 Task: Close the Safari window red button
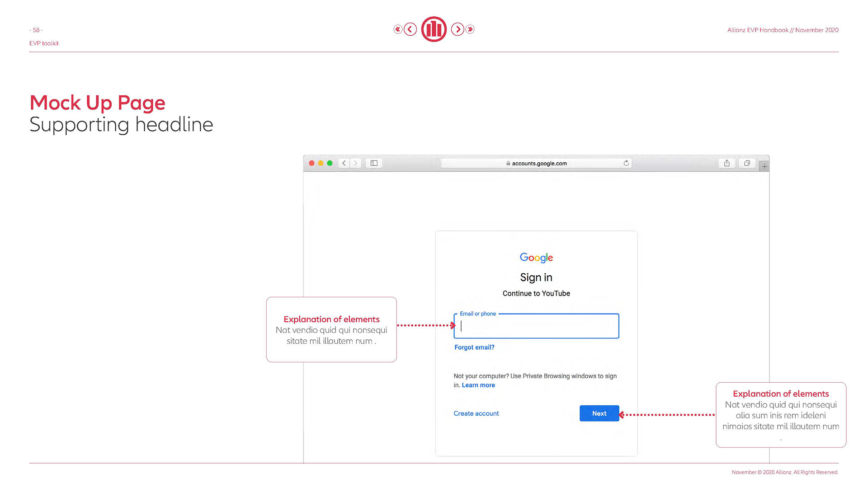(x=311, y=163)
